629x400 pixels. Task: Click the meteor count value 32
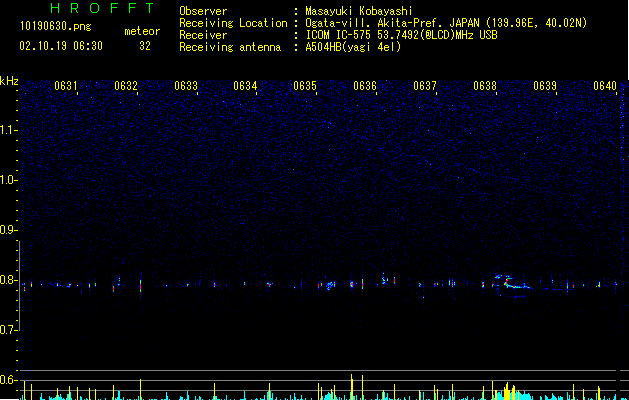(145, 46)
